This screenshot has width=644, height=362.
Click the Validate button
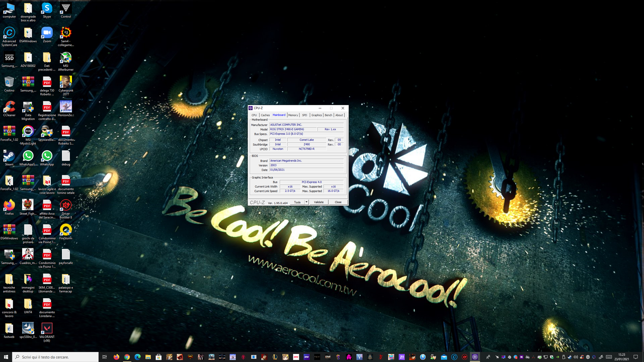pyautogui.click(x=318, y=202)
